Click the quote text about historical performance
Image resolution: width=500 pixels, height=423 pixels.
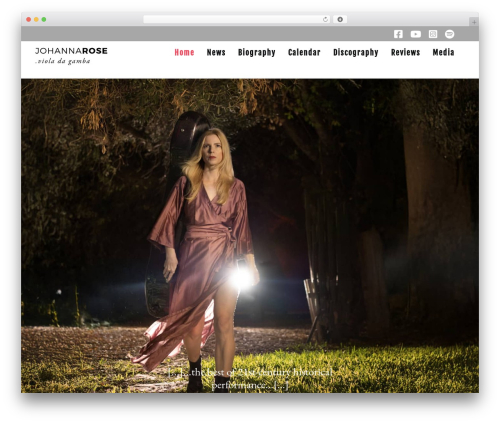pos(250,379)
